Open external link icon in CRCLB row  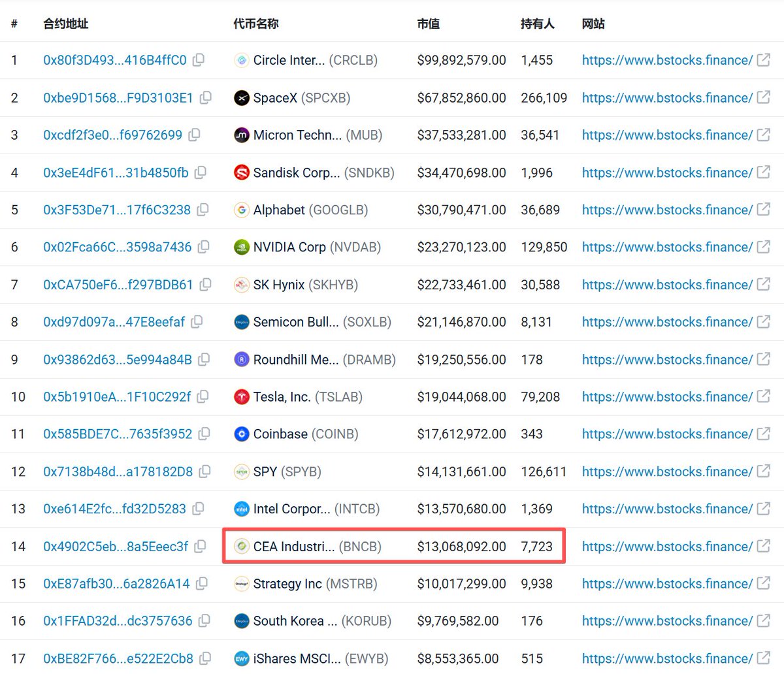pyautogui.click(x=763, y=60)
